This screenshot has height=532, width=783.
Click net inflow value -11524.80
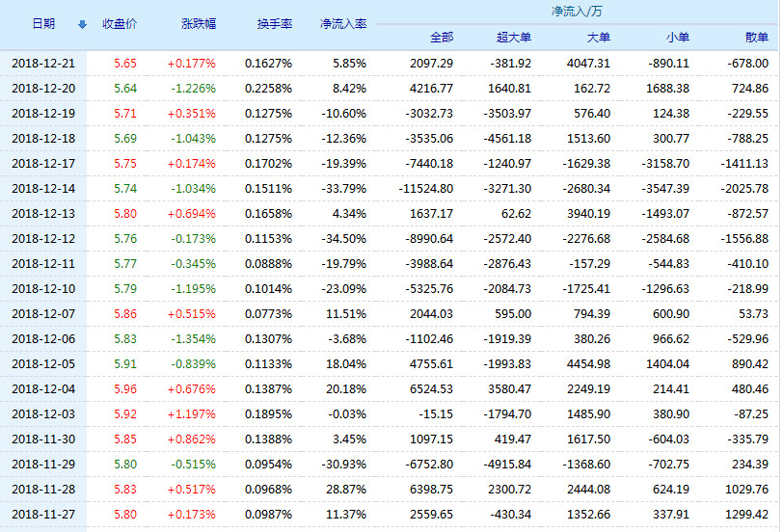pos(426,189)
